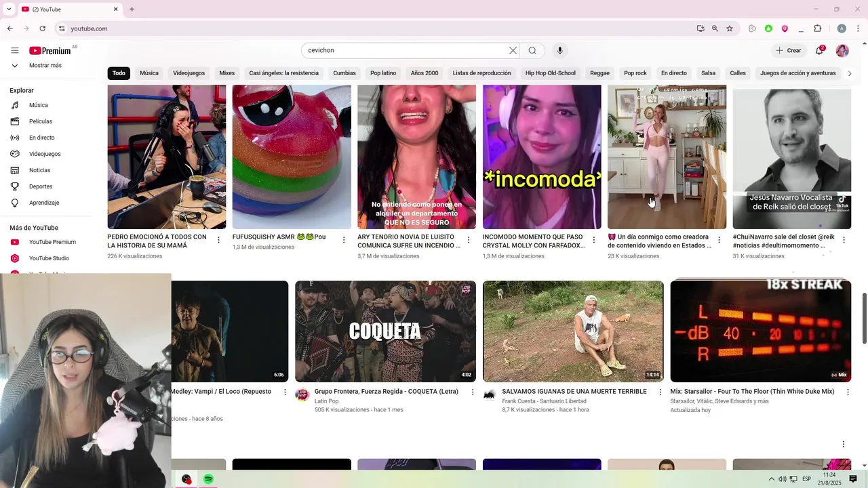Viewport: 868px width, 488px height.
Task: Open YouTube notifications bell
Action: tap(819, 50)
